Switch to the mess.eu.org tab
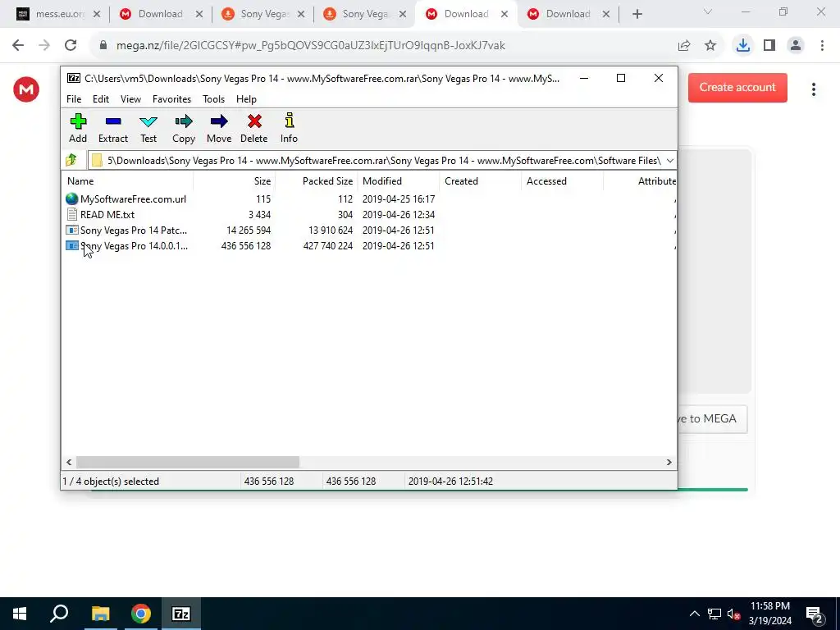This screenshot has width=840, height=630. coord(58,14)
